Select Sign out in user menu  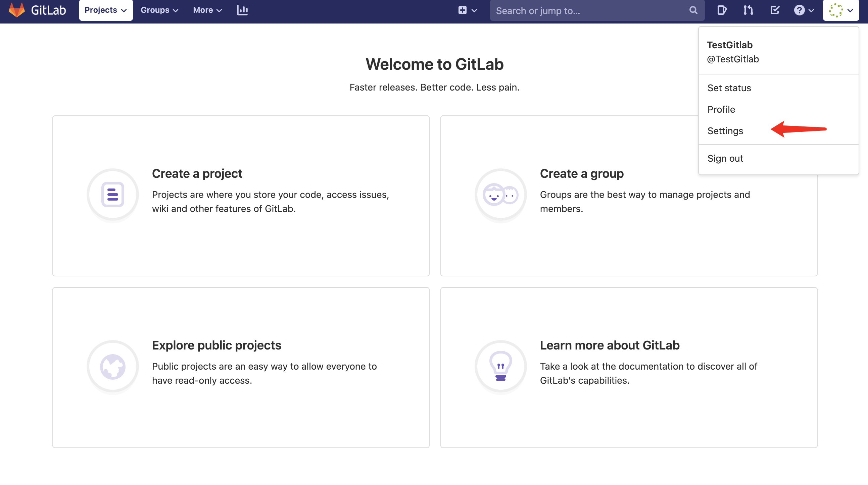(x=725, y=158)
